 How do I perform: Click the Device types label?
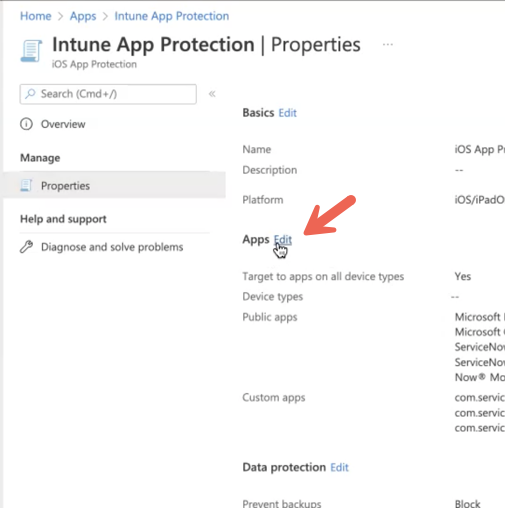pos(273,297)
